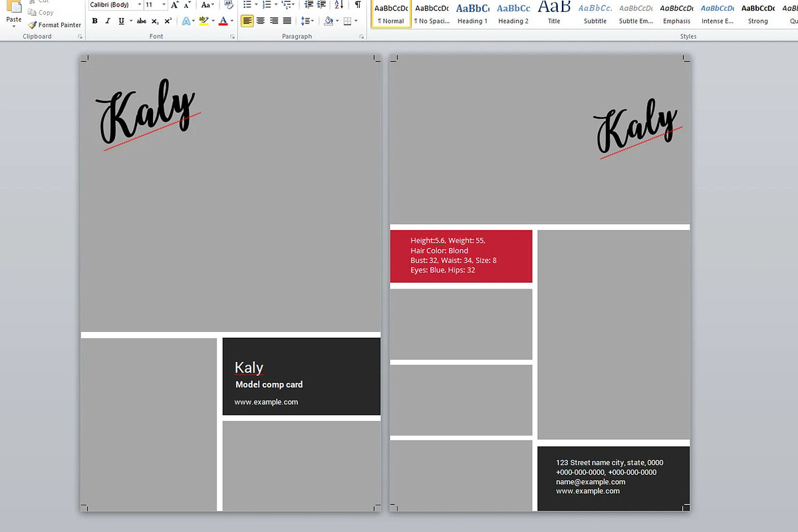Open line spacing options
The width and height of the screenshot is (798, 532).
(x=307, y=21)
